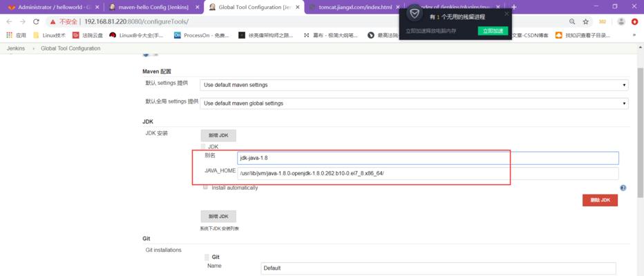Close the tomcat.jiangxd.com tab

tap(397, 8)
